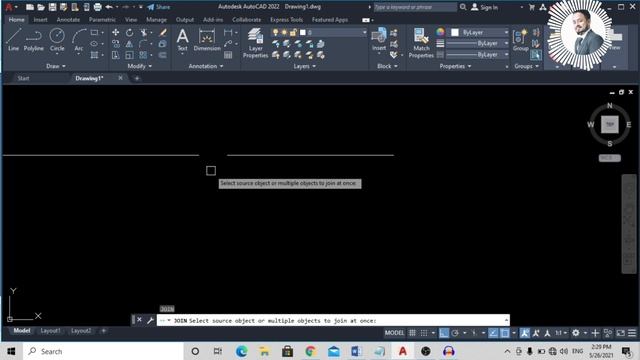
Task: Click the Plot printer icon
Action: (x=98, y=7)
